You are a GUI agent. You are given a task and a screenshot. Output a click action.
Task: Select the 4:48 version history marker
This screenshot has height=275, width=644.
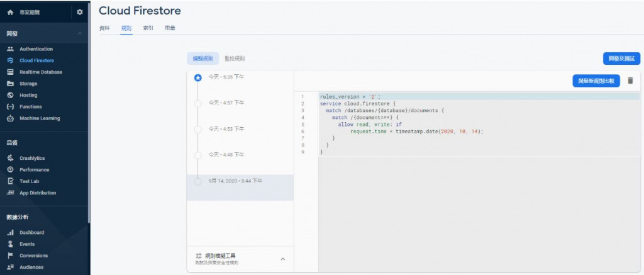198,155
